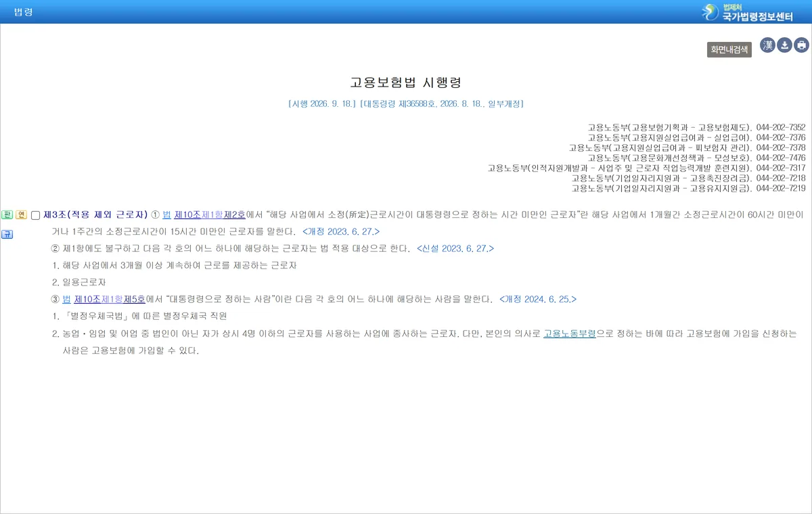Open the orange 연 (연혁) icon for 제3조
This screenshot has height=514, width=812.
21,214
